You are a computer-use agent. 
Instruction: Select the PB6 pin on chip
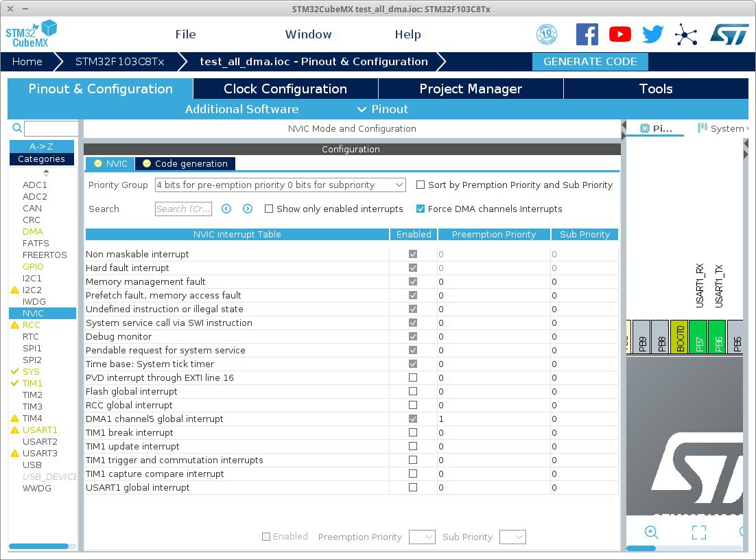coord(718,337)
